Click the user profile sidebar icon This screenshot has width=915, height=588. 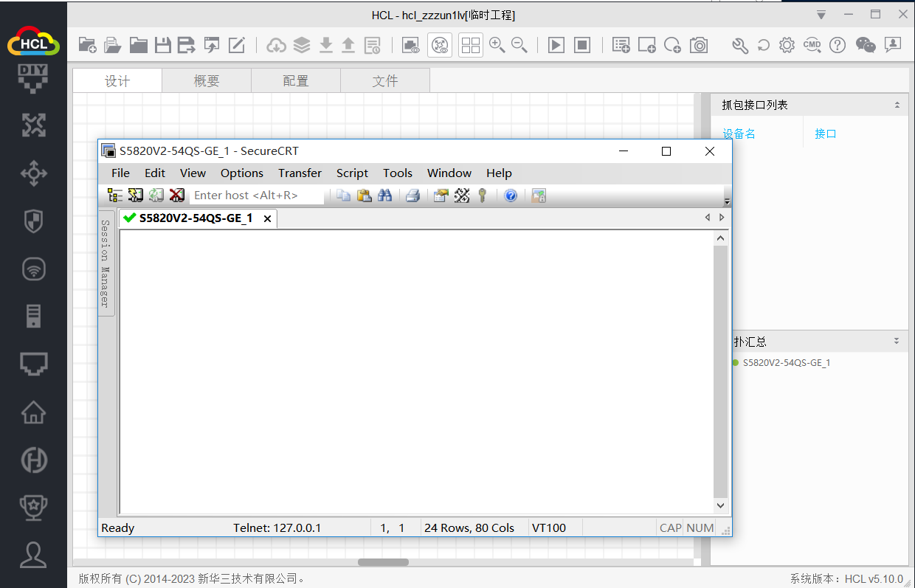[33, 555]
